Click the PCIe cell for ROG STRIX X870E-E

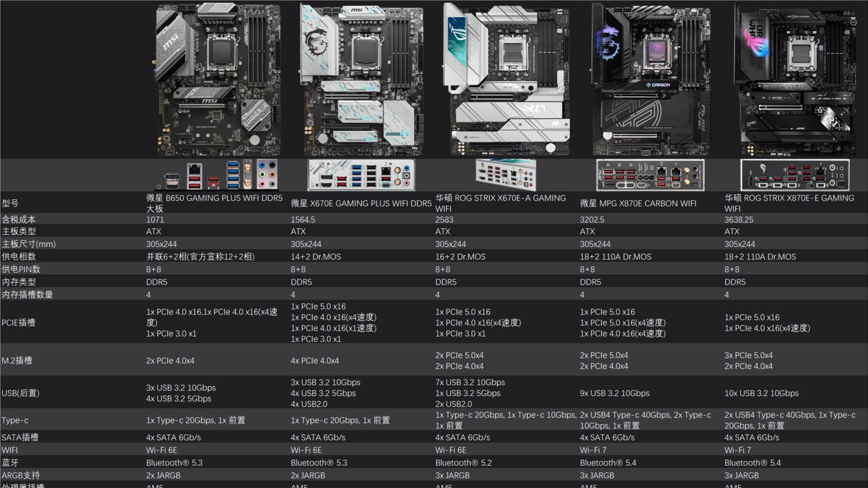coord(767,323)
